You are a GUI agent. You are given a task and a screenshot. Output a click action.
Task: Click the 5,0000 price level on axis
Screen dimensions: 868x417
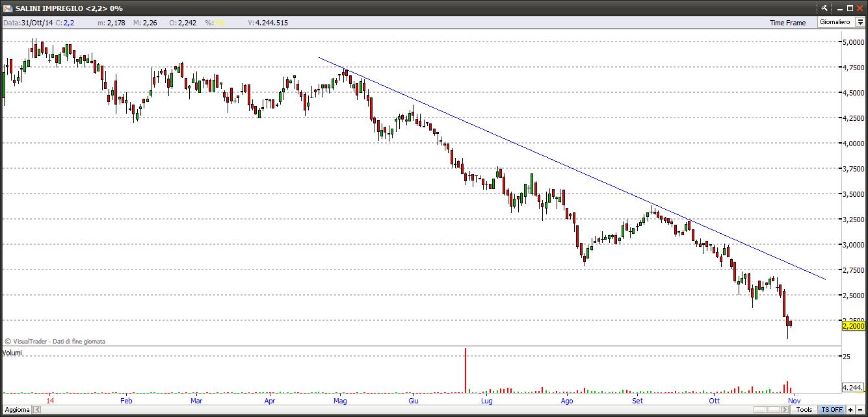point(853,42)
